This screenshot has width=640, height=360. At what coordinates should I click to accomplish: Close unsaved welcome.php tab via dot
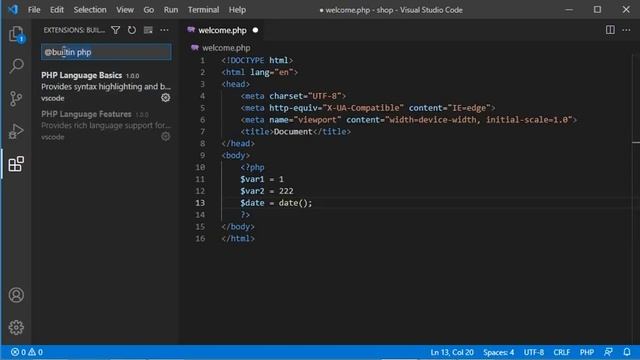(x=255, y=30)
